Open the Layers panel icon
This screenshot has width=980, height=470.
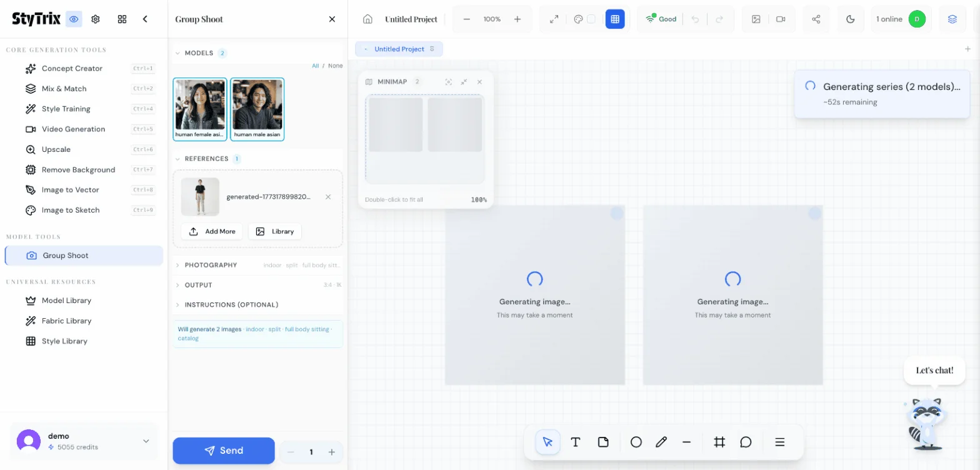pyautogui.click(x=952, y=19)
